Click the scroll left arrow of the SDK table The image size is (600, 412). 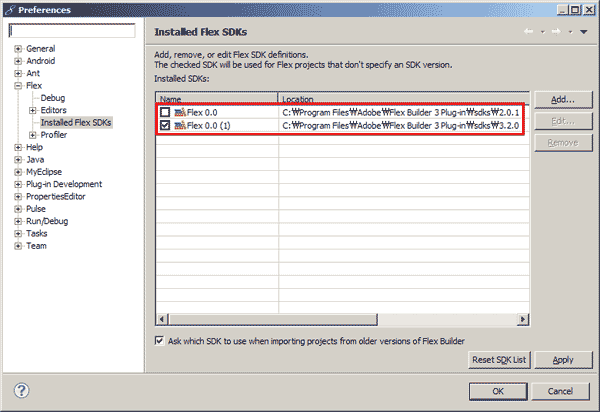162,319
